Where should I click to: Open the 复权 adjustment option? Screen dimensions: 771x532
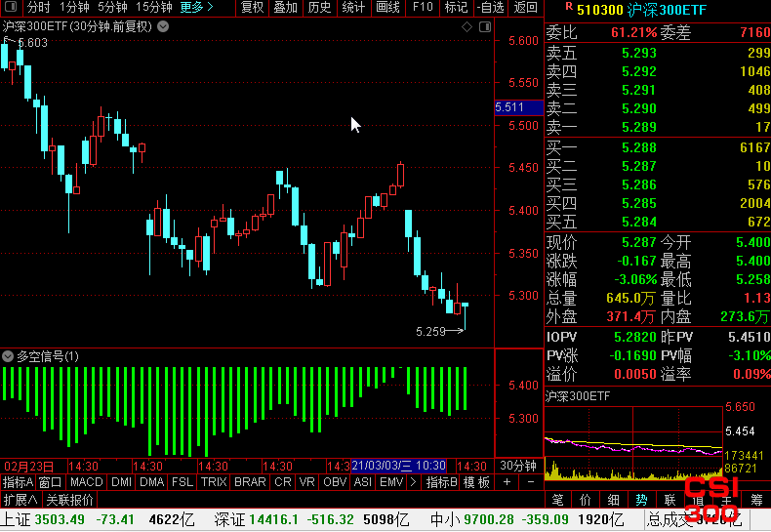pos(253,7)
